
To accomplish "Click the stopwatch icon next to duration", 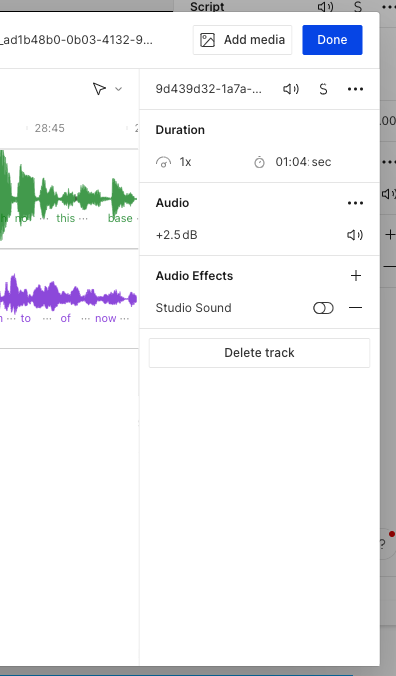I will (259, 163).
